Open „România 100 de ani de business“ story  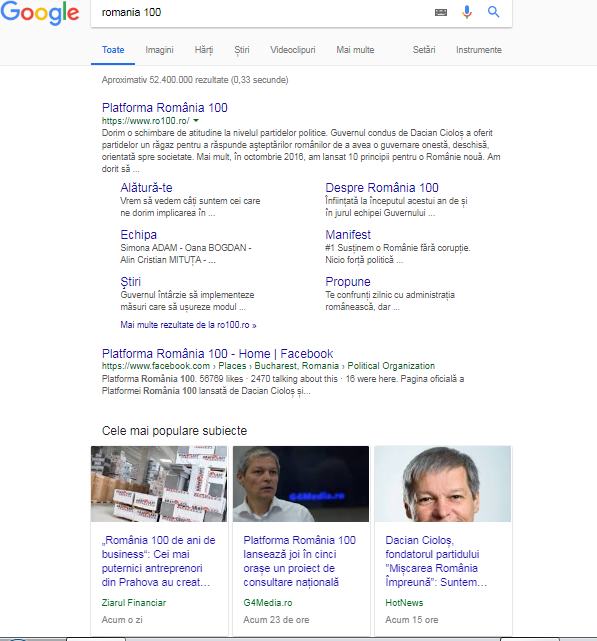click(159, 561)
